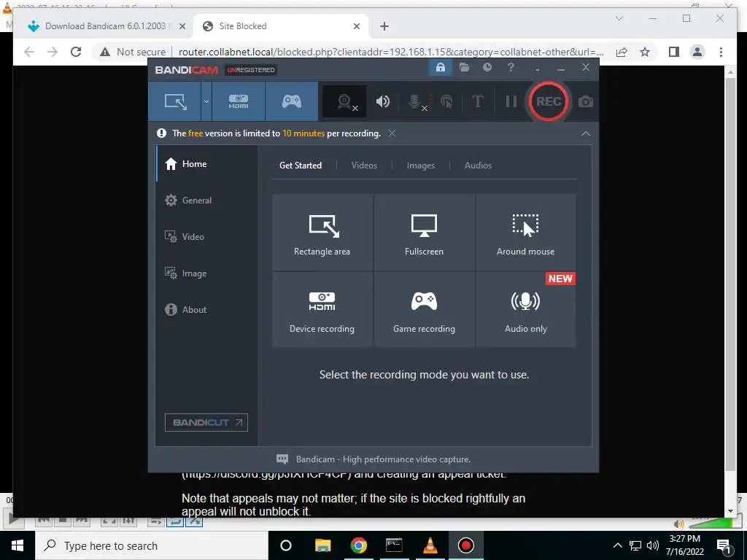Choose the Fullscreen recording tile
This screenshot has width=747, height=560.
tap(424, 233)
